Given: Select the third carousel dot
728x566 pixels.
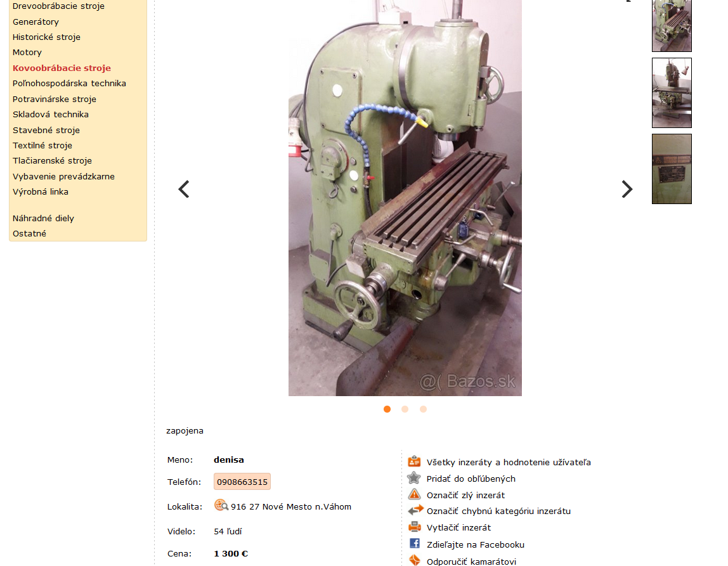Looking at the screenshot, I should click(x=423, y=409).
